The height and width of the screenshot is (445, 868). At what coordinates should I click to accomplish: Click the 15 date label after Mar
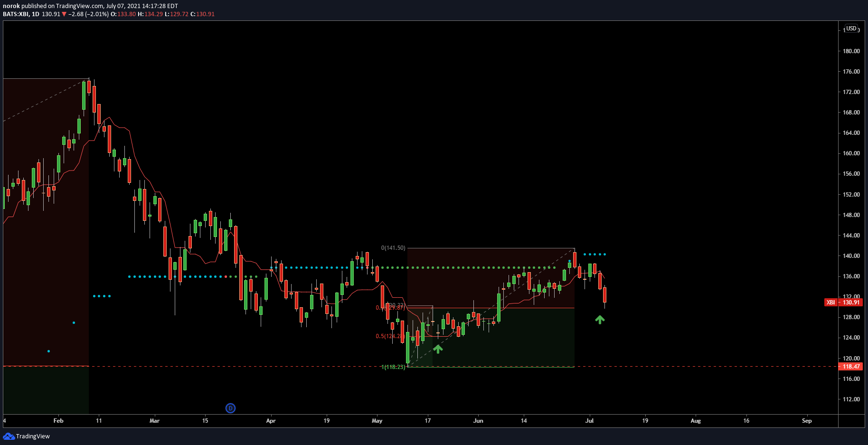tap(205, 420)
